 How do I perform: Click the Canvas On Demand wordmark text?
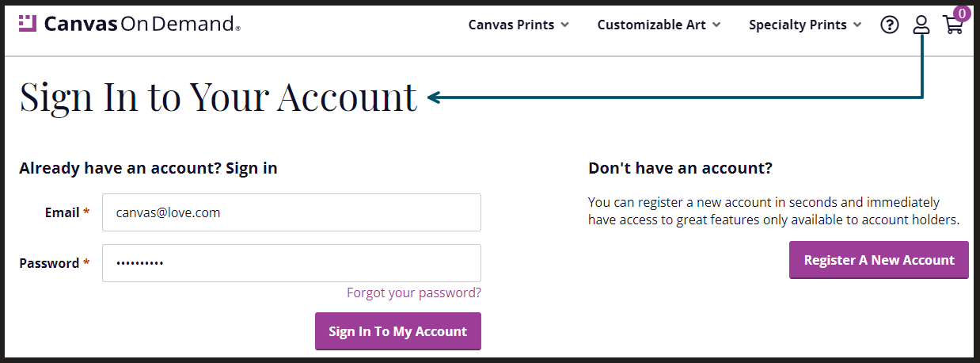point(142,25)
